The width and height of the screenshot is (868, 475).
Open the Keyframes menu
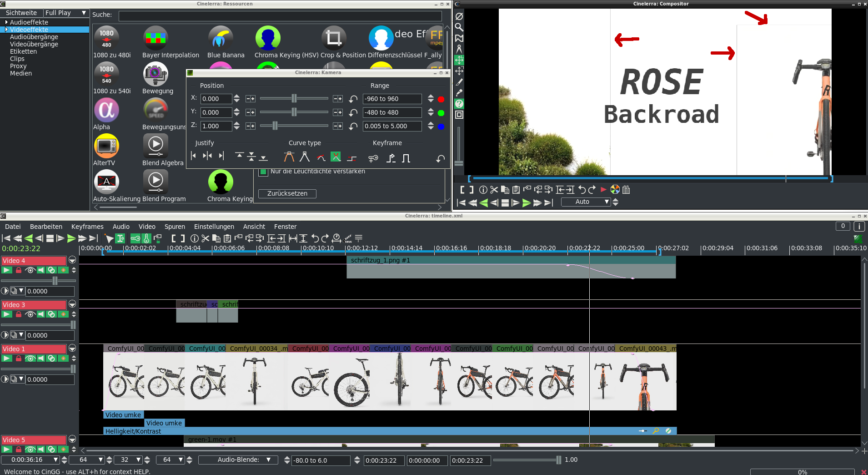(x=87, y=227)
